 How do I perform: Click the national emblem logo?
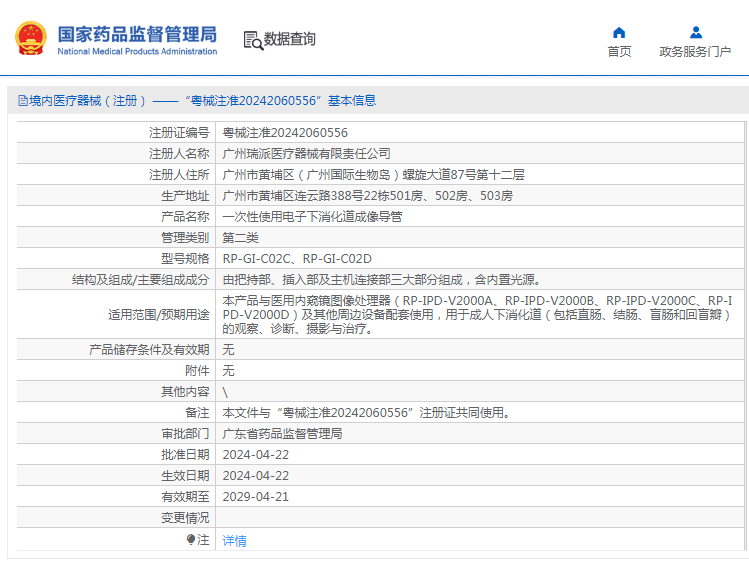tap(31, 38)
